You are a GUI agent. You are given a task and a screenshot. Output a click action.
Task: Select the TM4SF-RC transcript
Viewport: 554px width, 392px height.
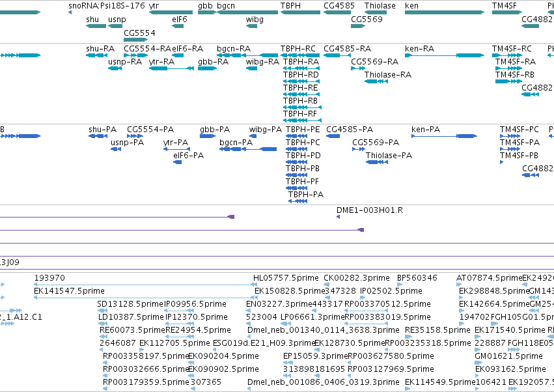point(507,55)
